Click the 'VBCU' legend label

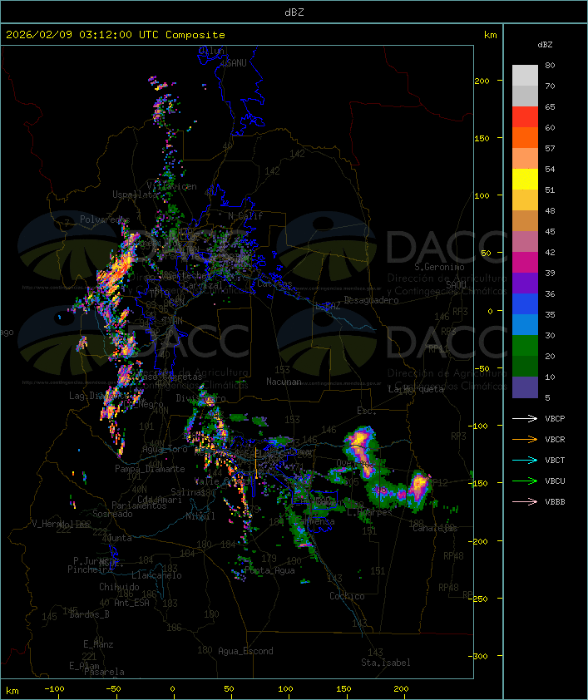click(x=555, y=481)
